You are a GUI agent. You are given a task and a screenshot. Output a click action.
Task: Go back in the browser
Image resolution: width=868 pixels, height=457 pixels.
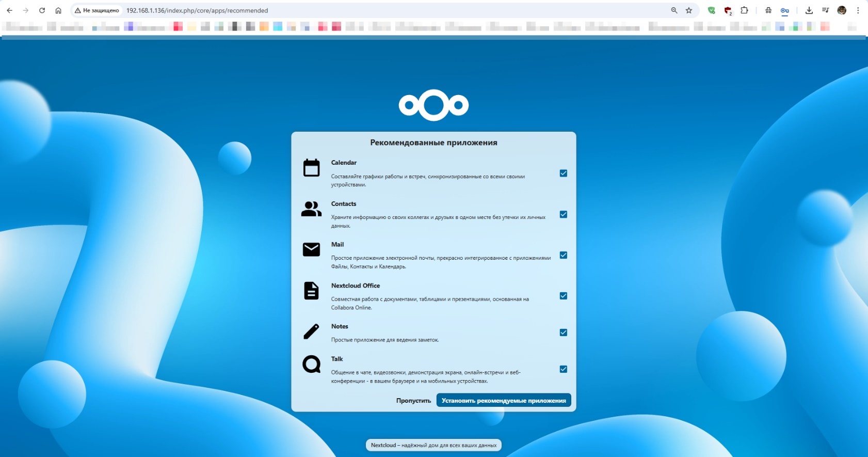coord(9,10)
